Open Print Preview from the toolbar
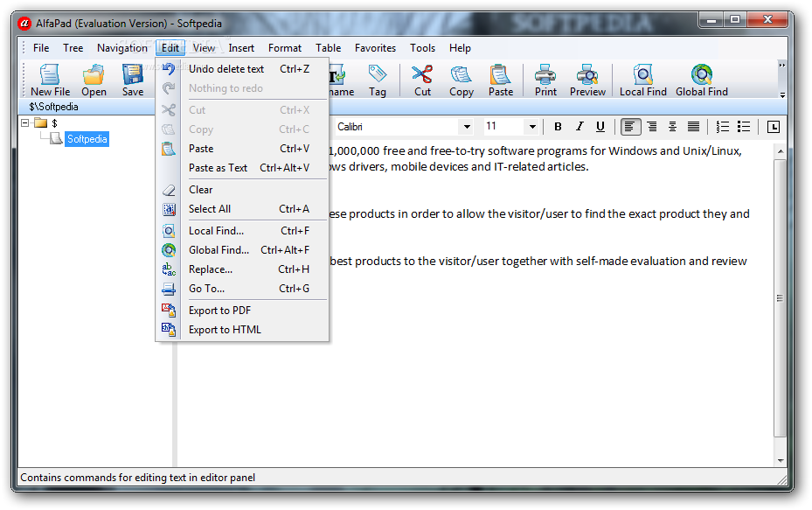 [x=587, y=80]
